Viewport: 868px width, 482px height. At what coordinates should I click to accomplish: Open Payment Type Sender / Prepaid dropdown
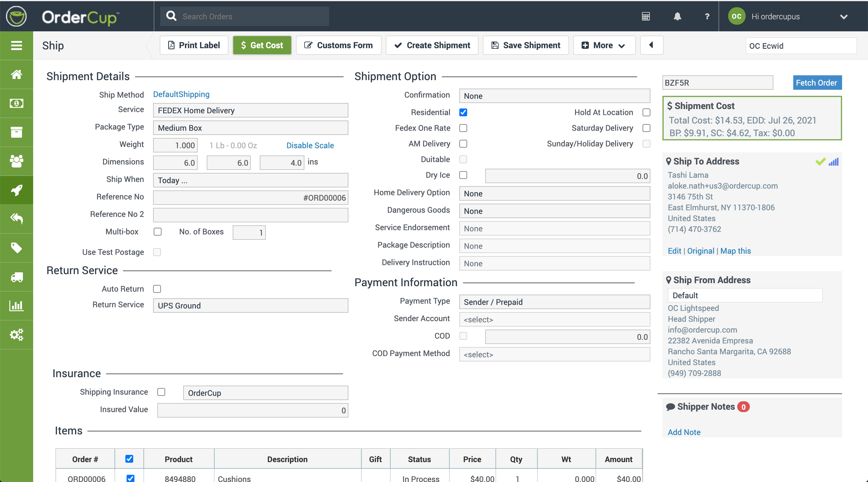click(x=554, y=302)
